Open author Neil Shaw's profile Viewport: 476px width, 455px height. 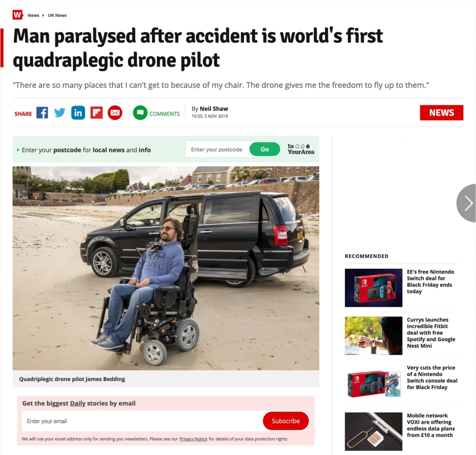point(214,109)
